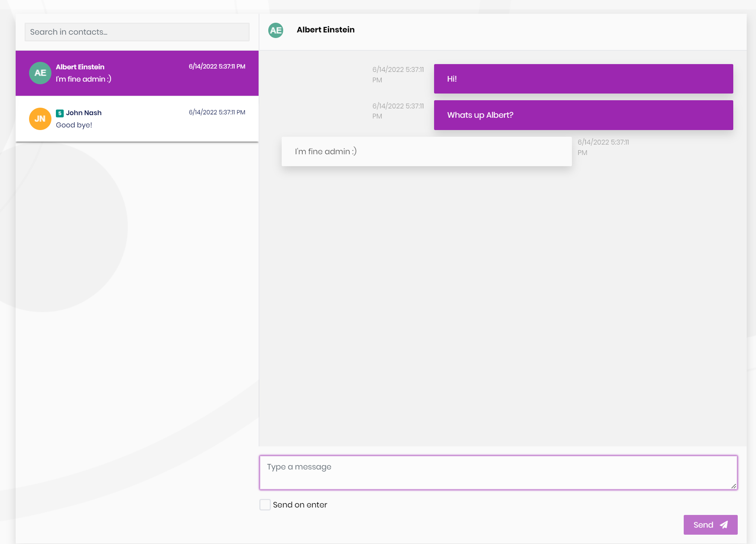Click John Nash unread badge showing 5
The height and width of the screenshot is (544, 756).
coord(60,113)
